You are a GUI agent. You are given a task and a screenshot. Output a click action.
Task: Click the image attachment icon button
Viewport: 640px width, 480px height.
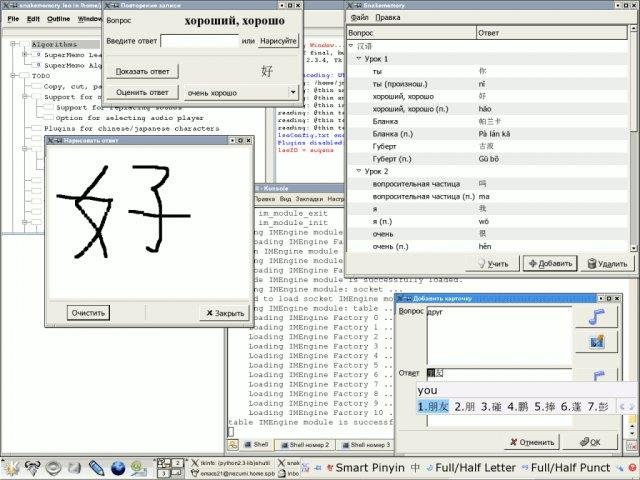pyautogui.click(x=596, y=342)
